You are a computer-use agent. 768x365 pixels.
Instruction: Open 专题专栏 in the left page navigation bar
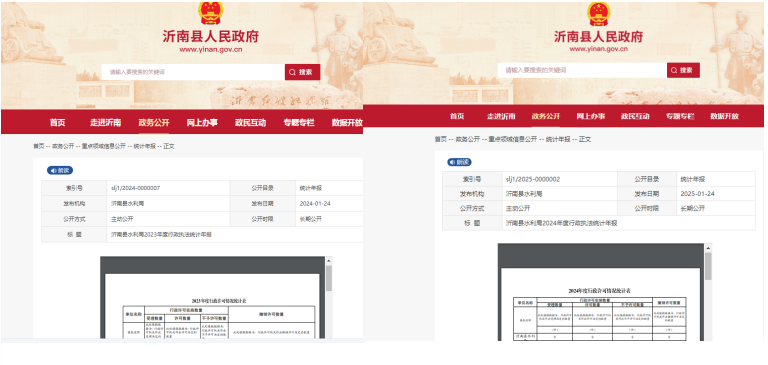[x=299, y=122]
